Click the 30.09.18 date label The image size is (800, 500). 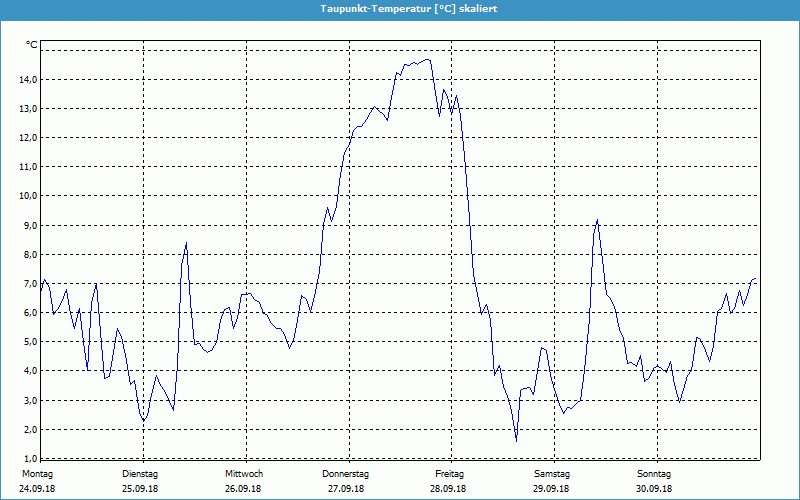(654, 489)
